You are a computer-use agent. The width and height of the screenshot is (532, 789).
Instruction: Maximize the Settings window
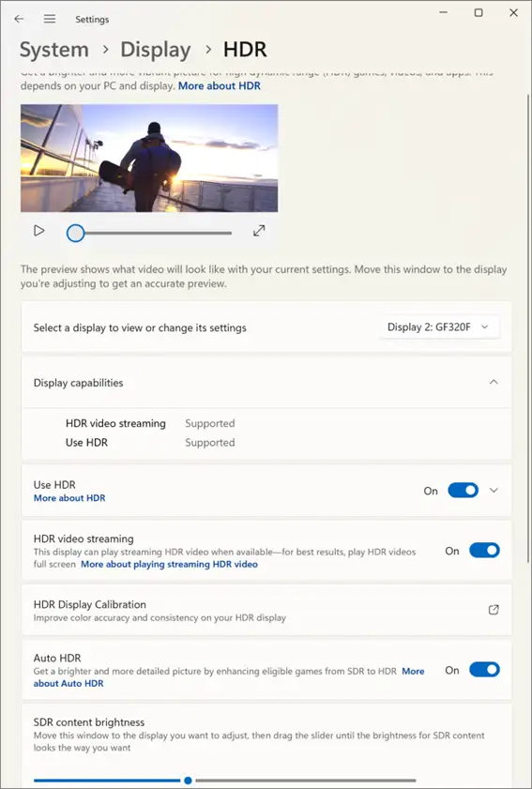pyautogui.click(x=479, y=12)
